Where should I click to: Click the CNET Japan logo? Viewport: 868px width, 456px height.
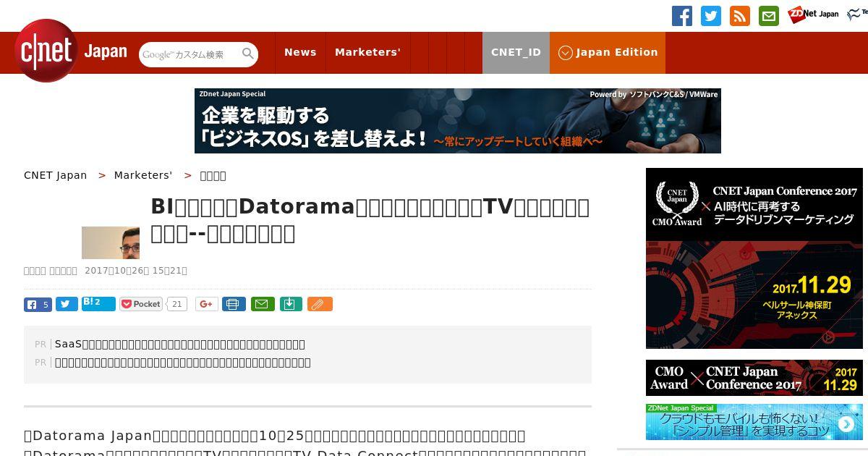coord(71,51)
